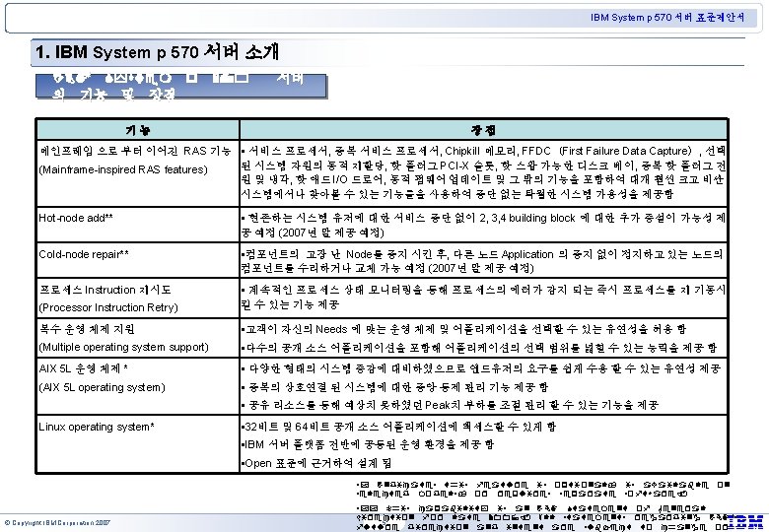Click the IBM logo in bottom corner
The height and width of the screenshot is (532, 769).
tap(744, 521)
